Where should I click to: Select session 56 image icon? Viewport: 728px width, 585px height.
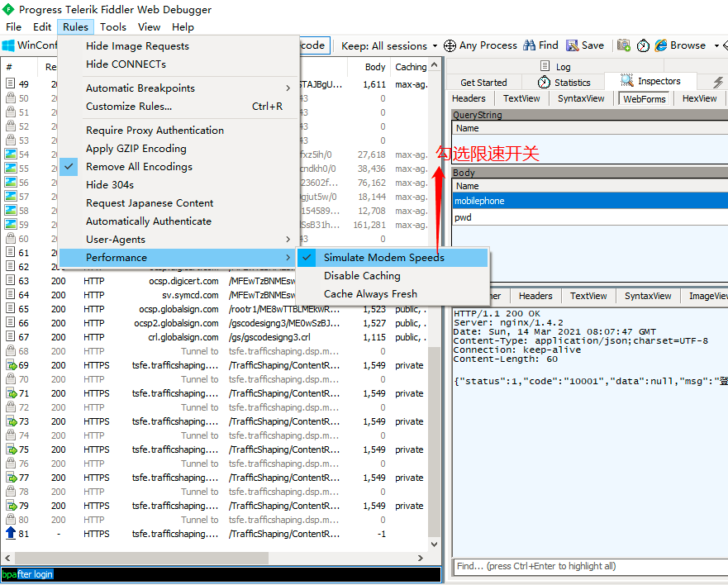(10, 182)
